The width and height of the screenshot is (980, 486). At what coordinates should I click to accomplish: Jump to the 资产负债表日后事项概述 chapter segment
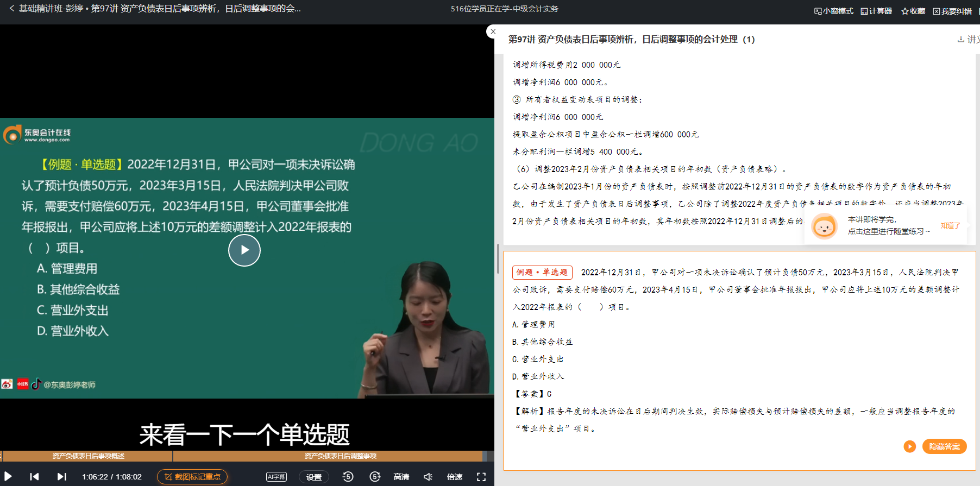tap(88, 456)
